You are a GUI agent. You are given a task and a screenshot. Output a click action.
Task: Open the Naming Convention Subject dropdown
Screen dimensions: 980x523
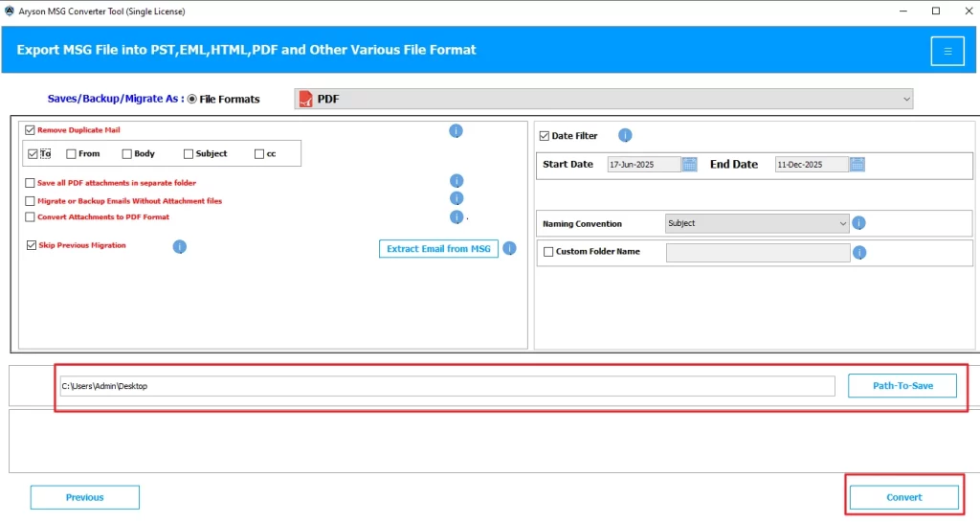[756, 223]
